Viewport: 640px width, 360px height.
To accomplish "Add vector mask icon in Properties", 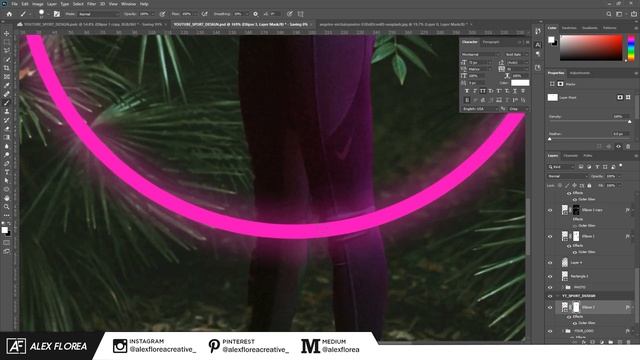I will point(628,97).
